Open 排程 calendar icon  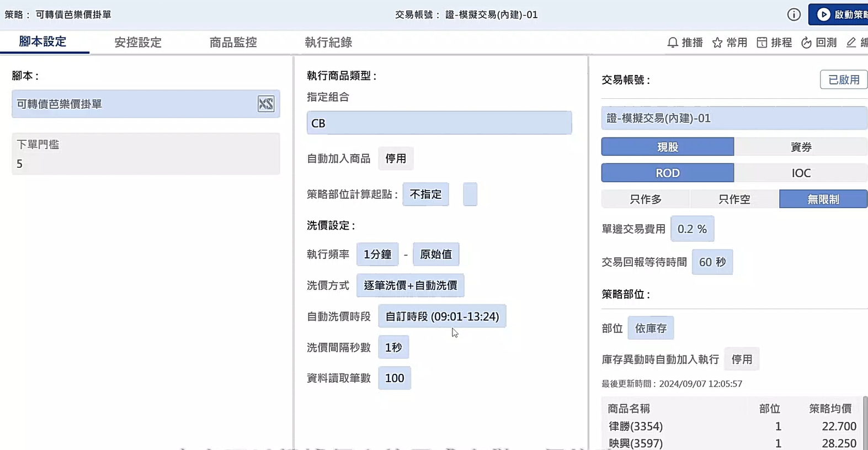coord(762,43)
